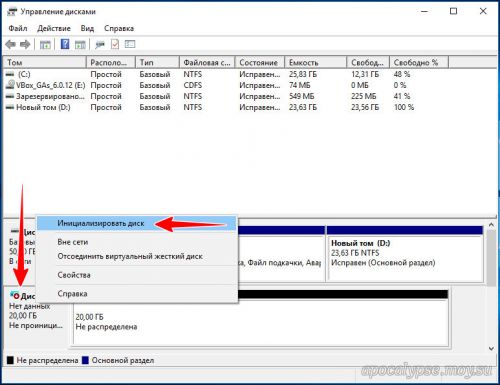Click the Новый том (D:) row drive icon
Image resolution: width=500 pixels, height=385 pixels.
tap(10, 107)
